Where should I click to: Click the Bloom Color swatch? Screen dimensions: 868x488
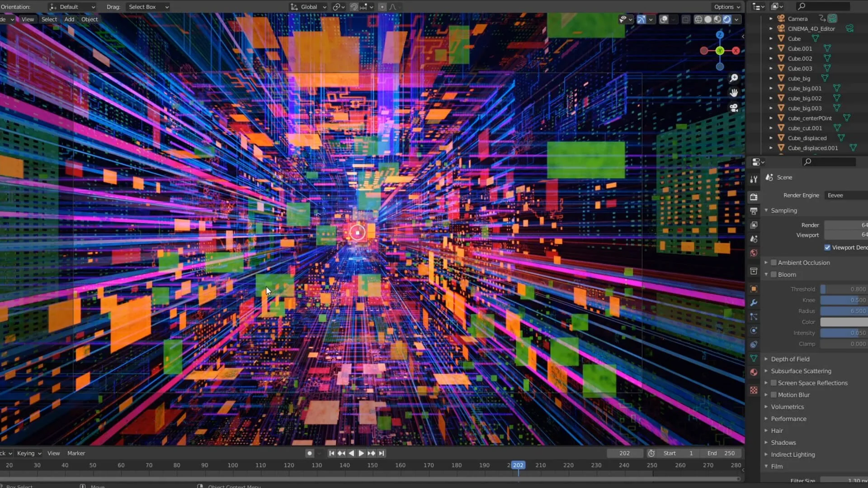point(844,322)
